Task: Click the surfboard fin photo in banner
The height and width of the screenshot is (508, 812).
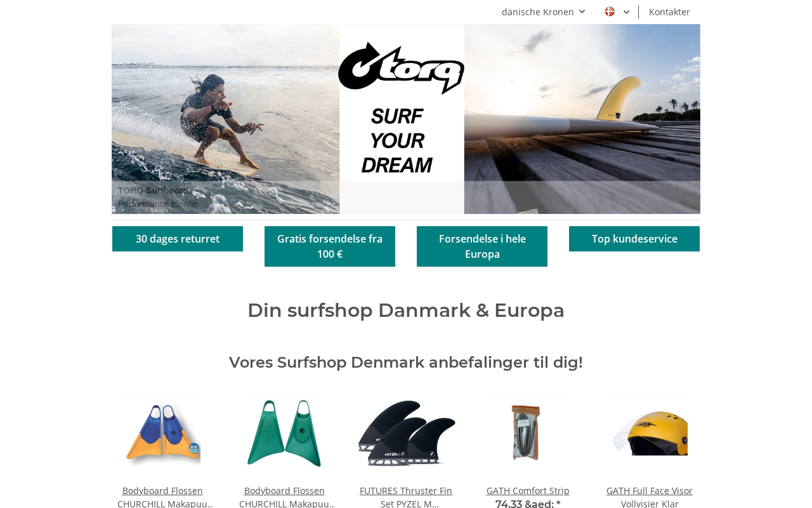Action: pos(582,119)
